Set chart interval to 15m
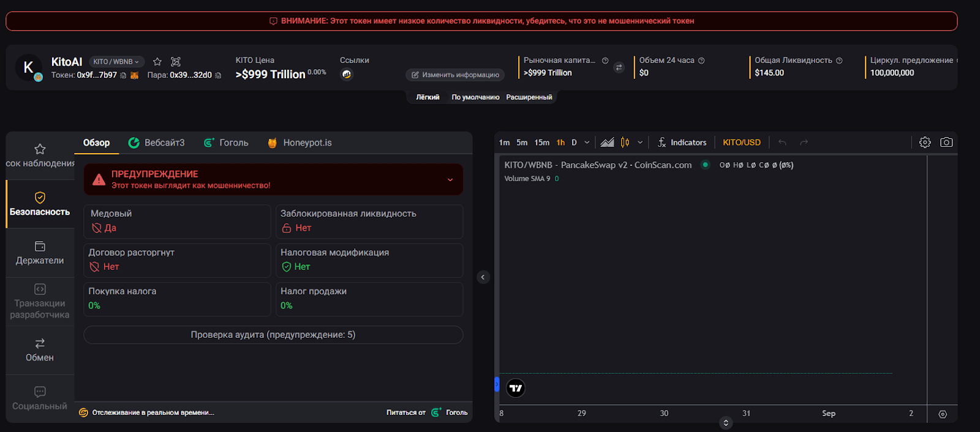 click(x=542, y=143)
